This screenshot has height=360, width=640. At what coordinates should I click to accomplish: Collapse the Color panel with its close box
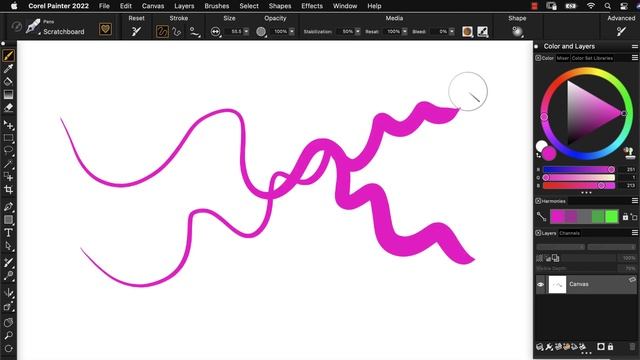coord(538,58)
